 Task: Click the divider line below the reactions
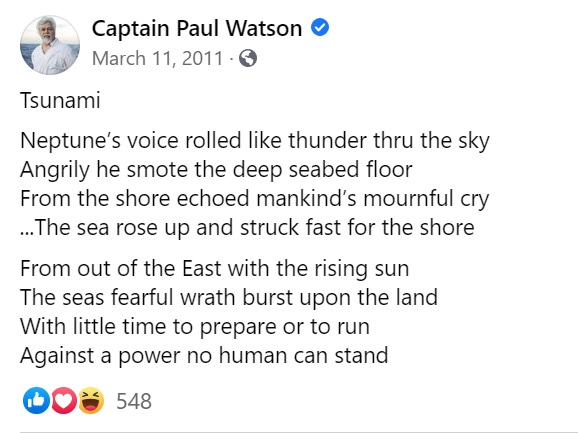289,432
